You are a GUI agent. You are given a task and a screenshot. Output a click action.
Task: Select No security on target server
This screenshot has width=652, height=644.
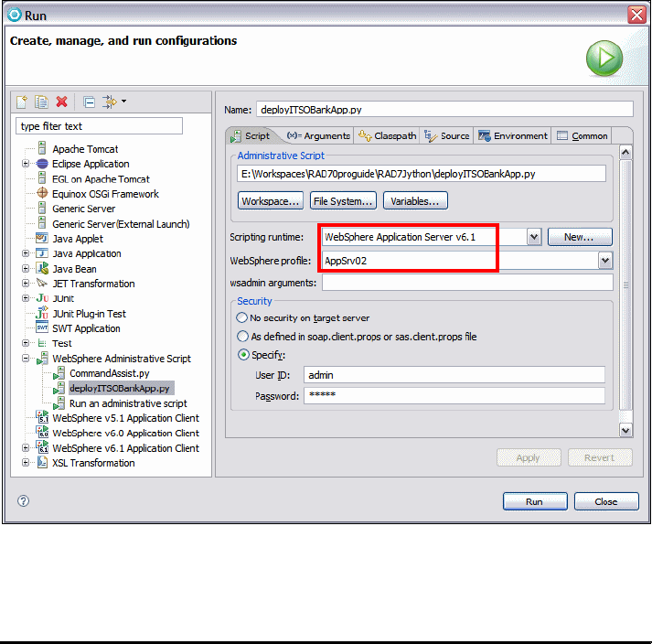241,317
